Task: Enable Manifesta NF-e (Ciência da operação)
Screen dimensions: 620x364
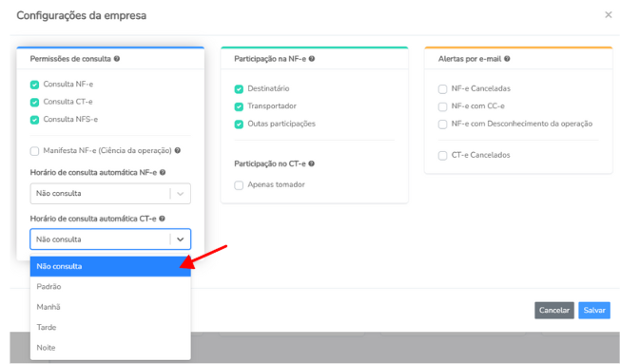Action: tap(35, 151)
